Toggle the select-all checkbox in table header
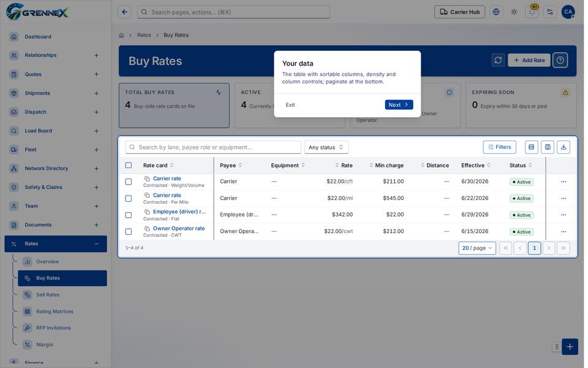This screenshot has height=368, width=588. 129,165
